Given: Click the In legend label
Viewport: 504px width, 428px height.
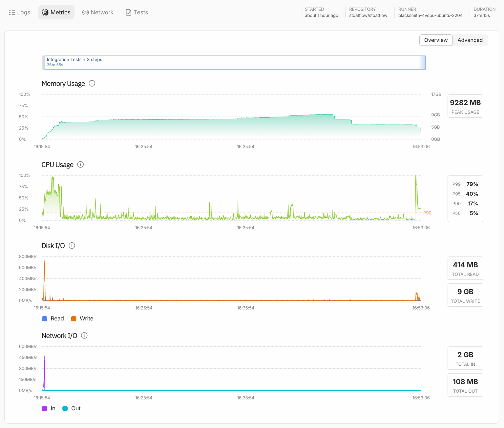Looking at the screenshot, I should pyautogui.click(x=53, y=408).
